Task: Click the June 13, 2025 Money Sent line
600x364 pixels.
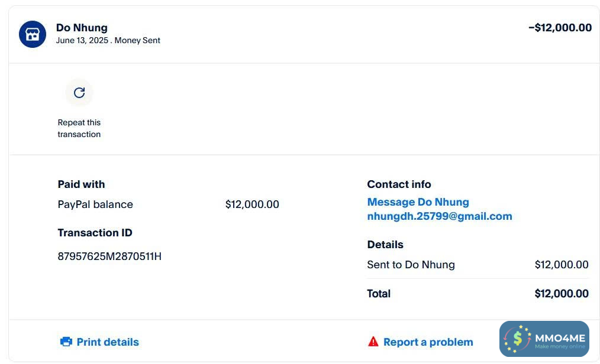Action: (108, 40)
